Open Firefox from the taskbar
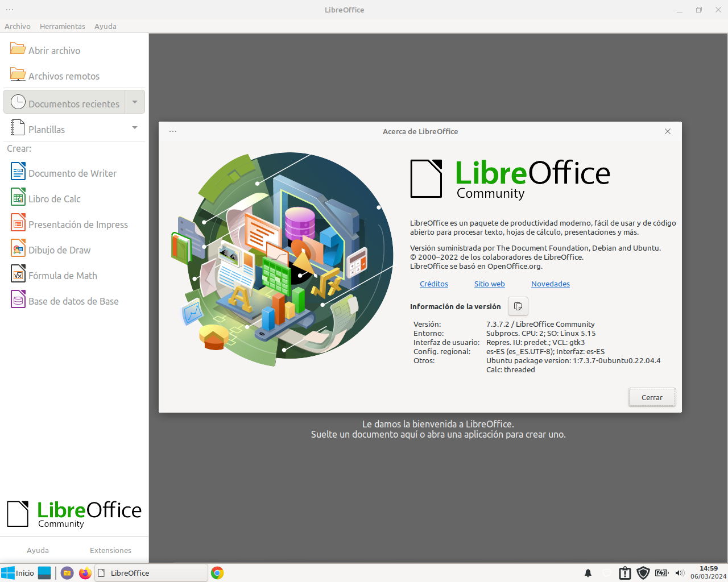728x582 pixels. coord(85,573)
